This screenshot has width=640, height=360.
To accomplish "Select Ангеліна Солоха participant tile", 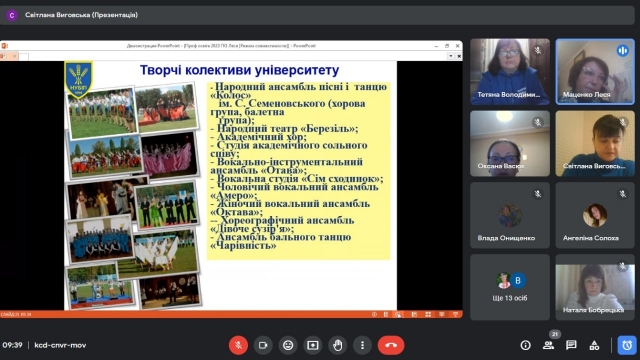I will pos(595,216).
